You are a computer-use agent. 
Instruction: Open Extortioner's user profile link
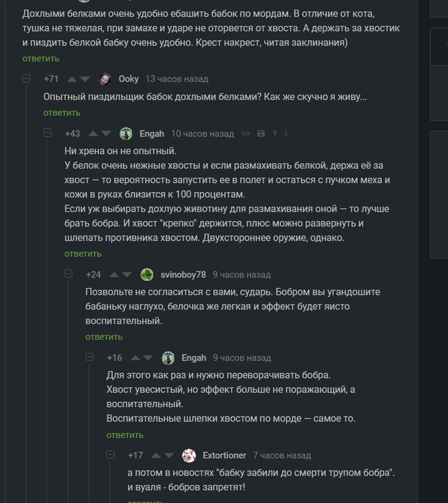point(224,456)
